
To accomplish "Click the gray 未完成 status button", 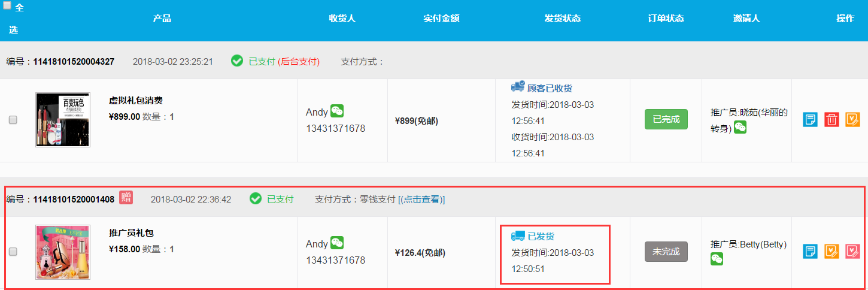I will tap(666, 252).
